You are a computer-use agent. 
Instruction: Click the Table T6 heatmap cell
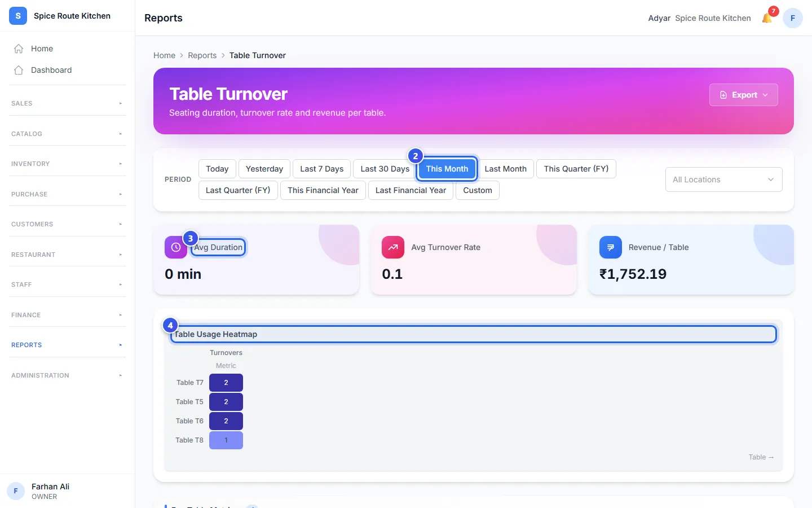click(x=226, y=421)
